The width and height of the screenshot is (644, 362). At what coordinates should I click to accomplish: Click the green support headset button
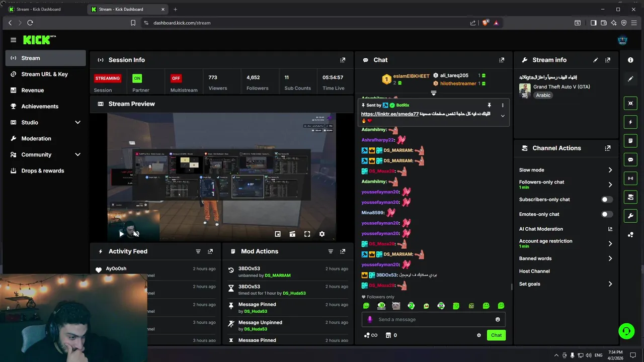626,331
